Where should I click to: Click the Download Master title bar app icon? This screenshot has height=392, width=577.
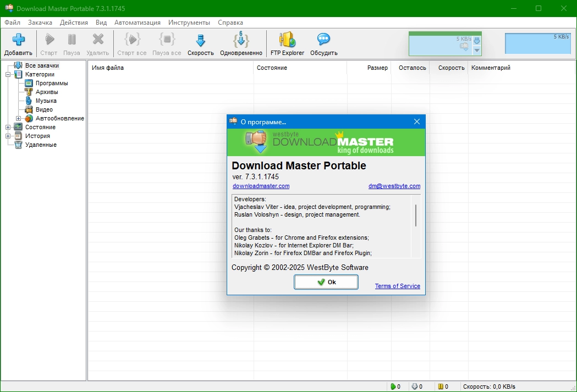tap(9, 8)
